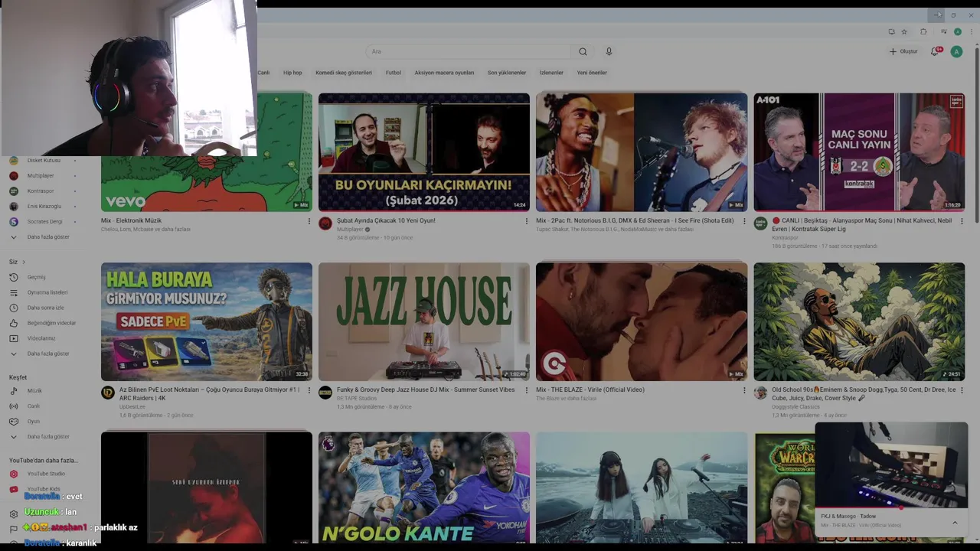This screenshot has width=980, height=551.
Task: Open Old School 90s Eminem video title
Action: [x=864, y=393]
